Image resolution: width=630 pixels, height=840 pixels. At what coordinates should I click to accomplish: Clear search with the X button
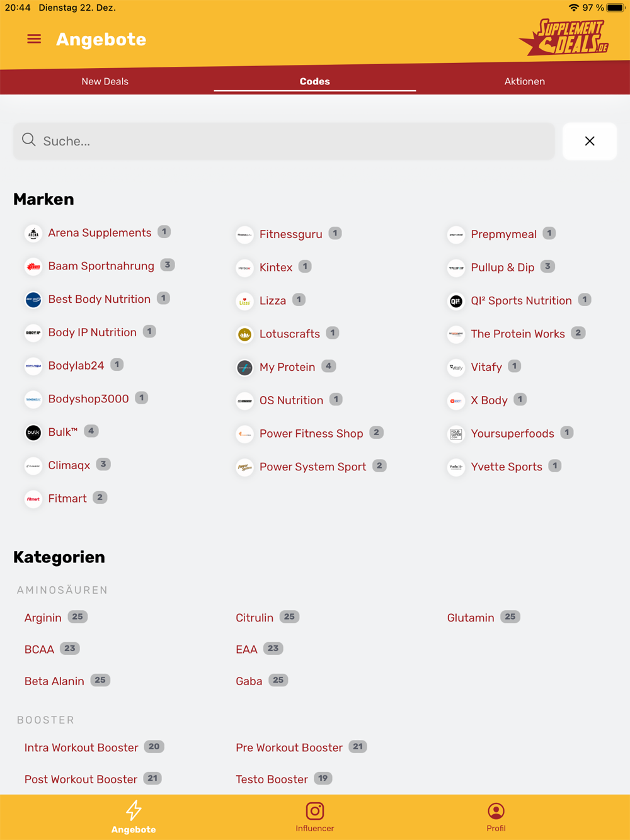(x=590, y=141)
